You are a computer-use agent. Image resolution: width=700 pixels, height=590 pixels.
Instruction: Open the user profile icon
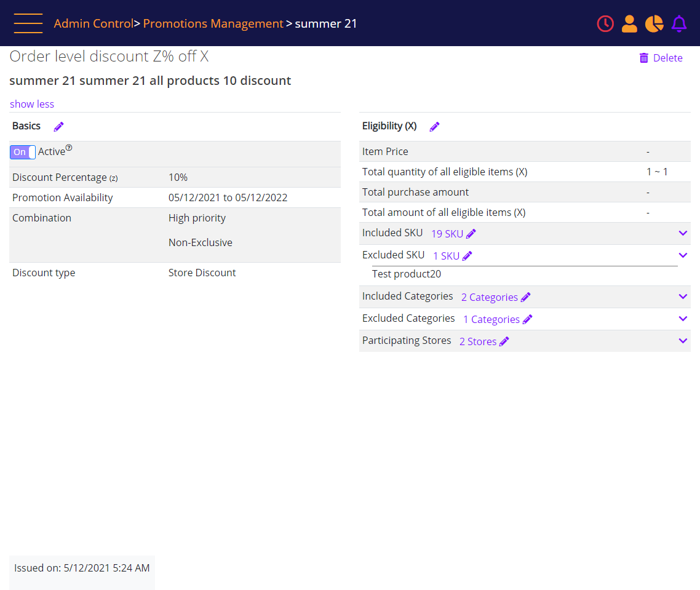point(629,23)
